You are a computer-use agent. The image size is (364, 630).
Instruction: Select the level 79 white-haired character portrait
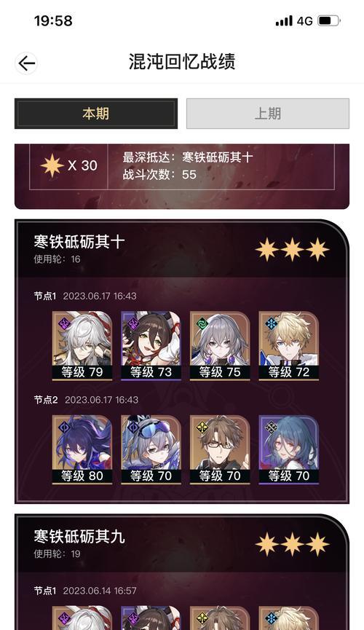82,345
